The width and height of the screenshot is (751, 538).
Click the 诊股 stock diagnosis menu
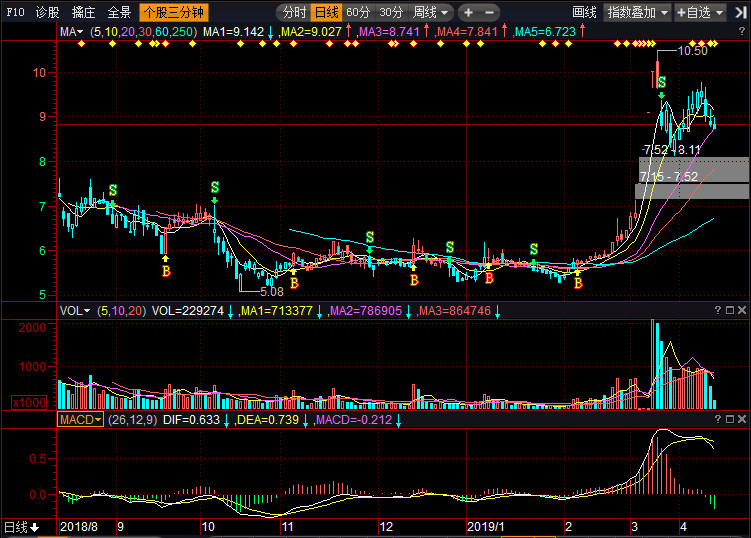click(x=47, y=13)
